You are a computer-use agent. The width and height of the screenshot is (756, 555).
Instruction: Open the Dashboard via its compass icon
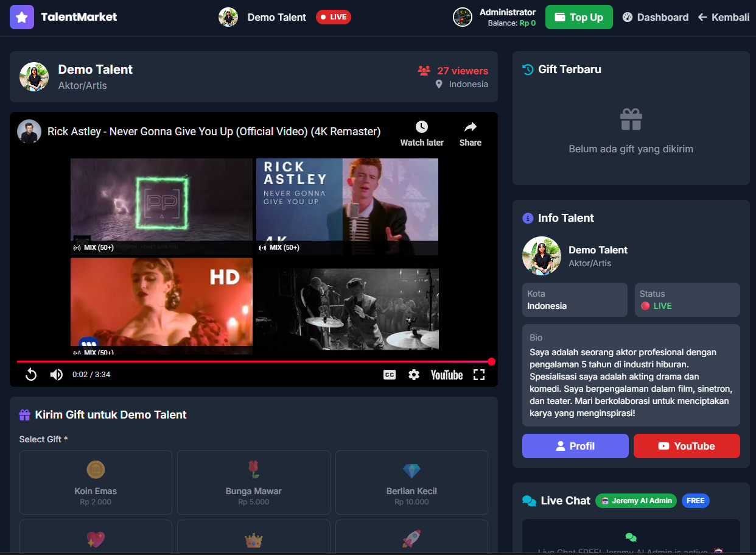pyautogui.click(x=627, y=17)
